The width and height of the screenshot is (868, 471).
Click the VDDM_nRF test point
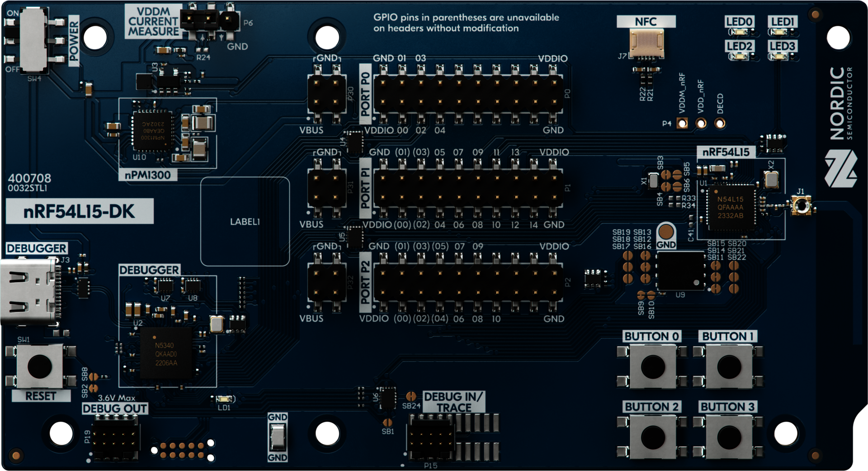tap(682, 123)
